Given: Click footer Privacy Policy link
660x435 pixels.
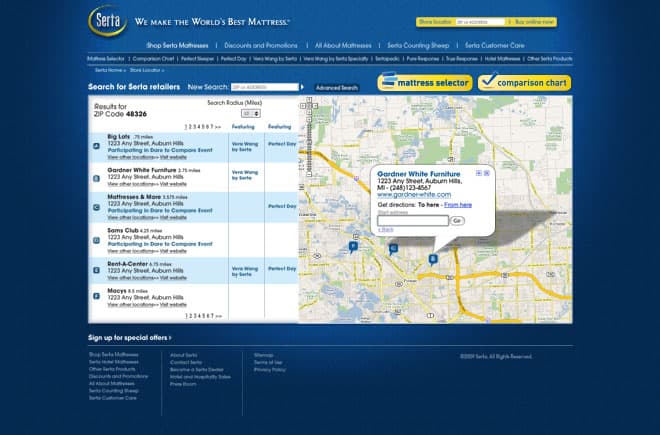Looking at the screenshot, I should point(269,370).
